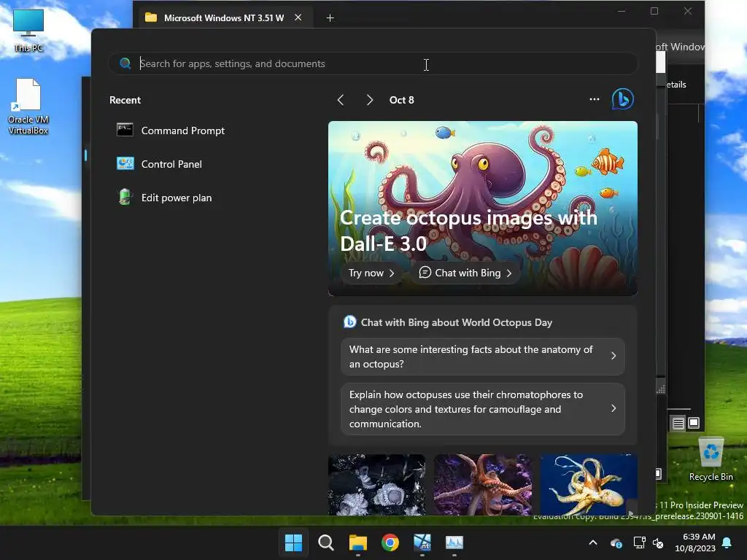Open Chat with Bing about World Octopus Day
This screenshot has width=747, height=560.
click(x=448, y=322)
